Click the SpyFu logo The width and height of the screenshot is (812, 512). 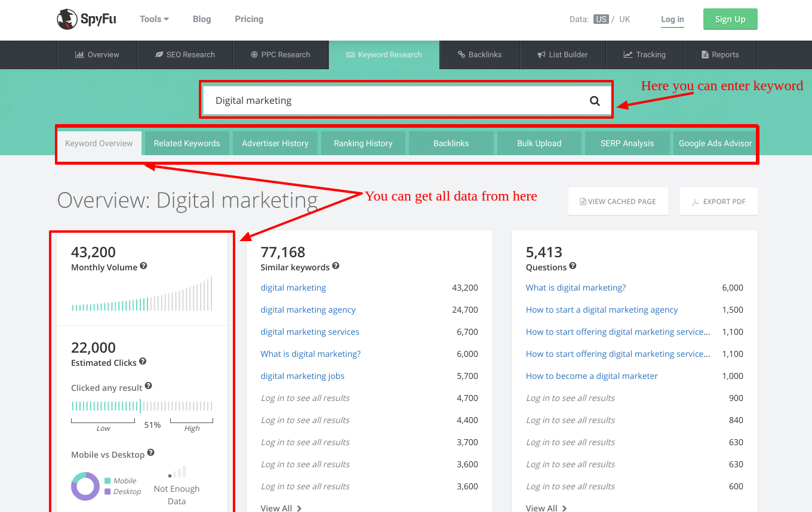click(87, 19)
